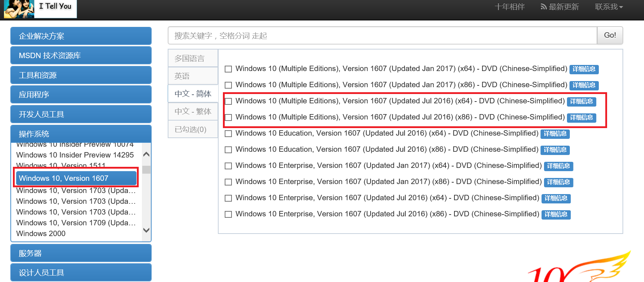Image resolution: width=644 pixels, height=282 pixels.
Task: Show 详细信息 for Education Jul 2016 x86
Action: pos(555,150)
